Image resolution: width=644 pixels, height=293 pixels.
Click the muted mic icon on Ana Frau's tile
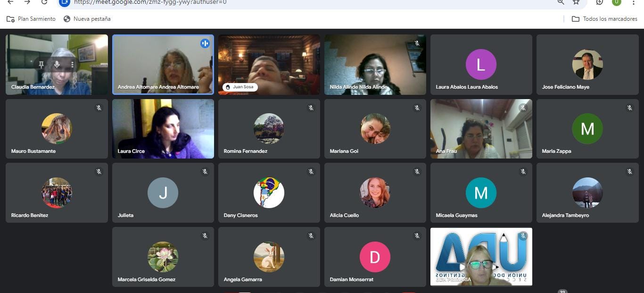(x=523, y=108)
